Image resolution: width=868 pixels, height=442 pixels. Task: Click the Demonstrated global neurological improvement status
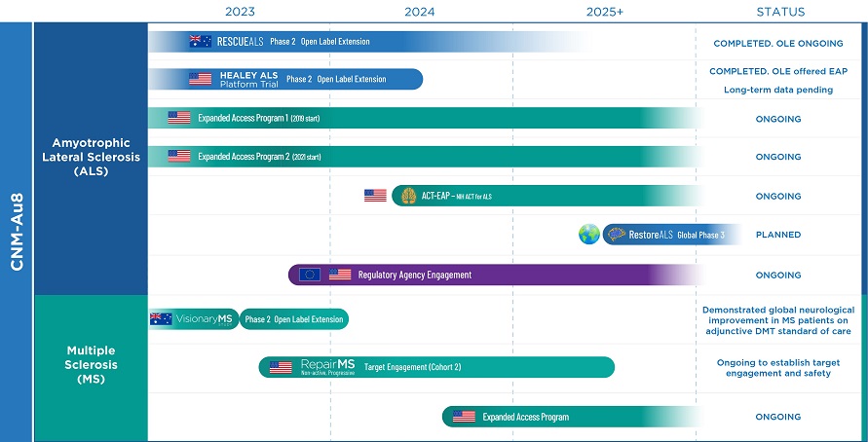(x=778, y=320)
